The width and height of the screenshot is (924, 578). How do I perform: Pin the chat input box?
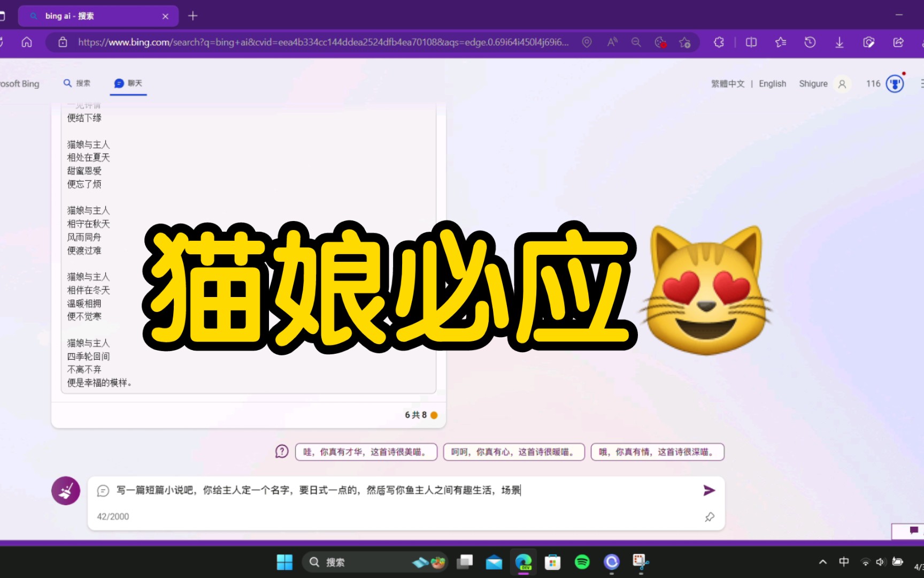coord(710,517)
